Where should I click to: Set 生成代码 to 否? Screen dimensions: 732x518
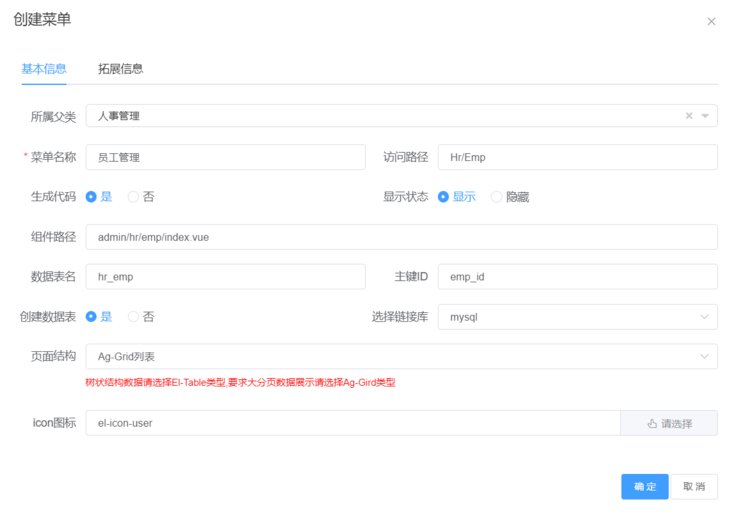141,197
